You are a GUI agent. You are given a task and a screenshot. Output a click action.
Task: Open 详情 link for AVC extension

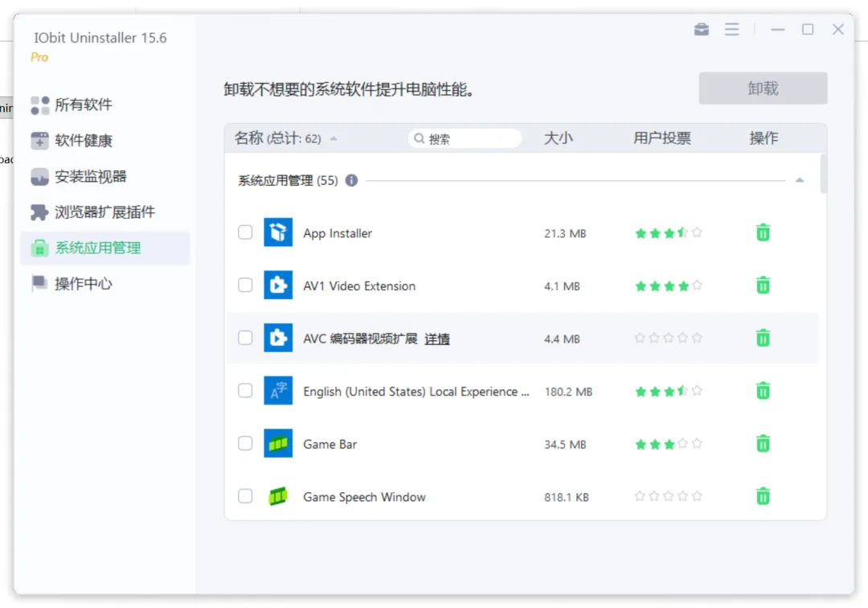(436, 339)
